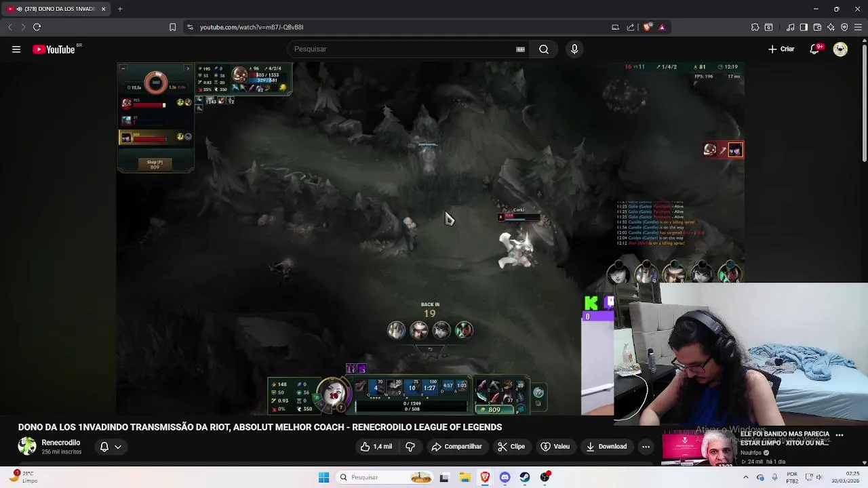The image size is (868, 488).
Task: Toggle the browser sidebar panel
Action: tap(804, 27)
